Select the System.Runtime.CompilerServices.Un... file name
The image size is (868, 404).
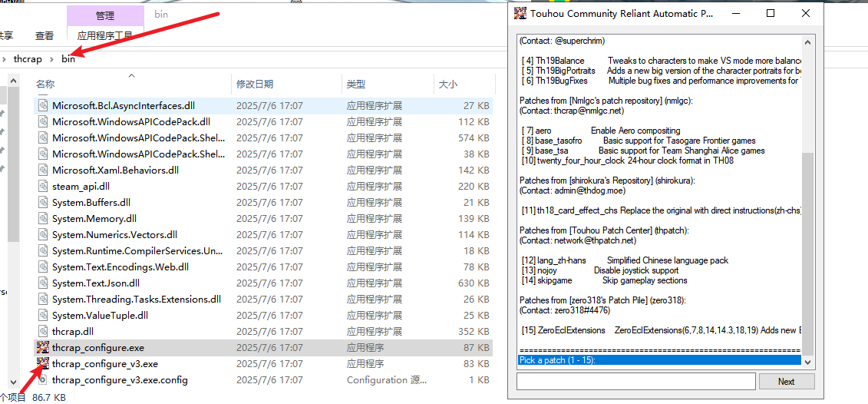[138, 250]
